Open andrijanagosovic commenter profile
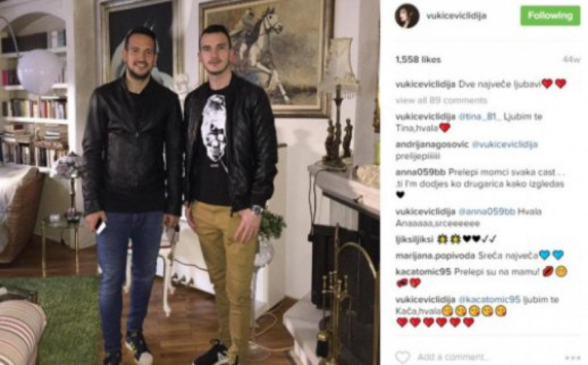 coord(432,145)
